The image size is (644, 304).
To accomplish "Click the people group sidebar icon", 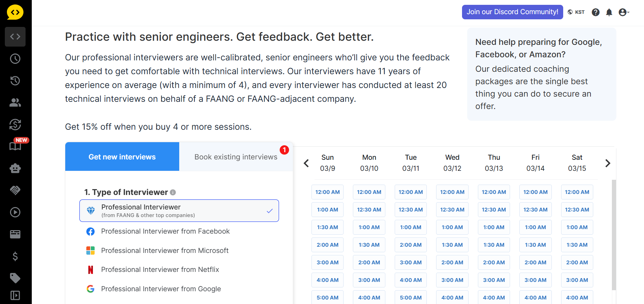I will point(15,102).
